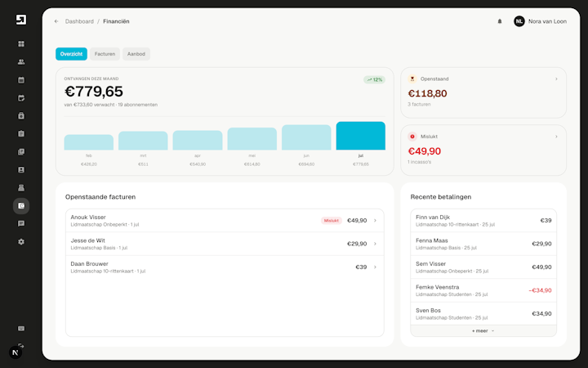Click the €779,65 received amount
This screenshot has width=588, height=368.
pyautogui.click(x=94, y=92)
